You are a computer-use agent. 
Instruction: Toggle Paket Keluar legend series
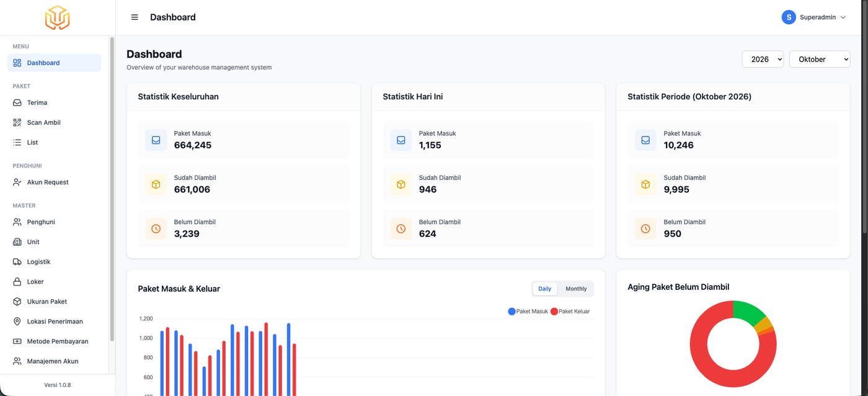(570, 312)
